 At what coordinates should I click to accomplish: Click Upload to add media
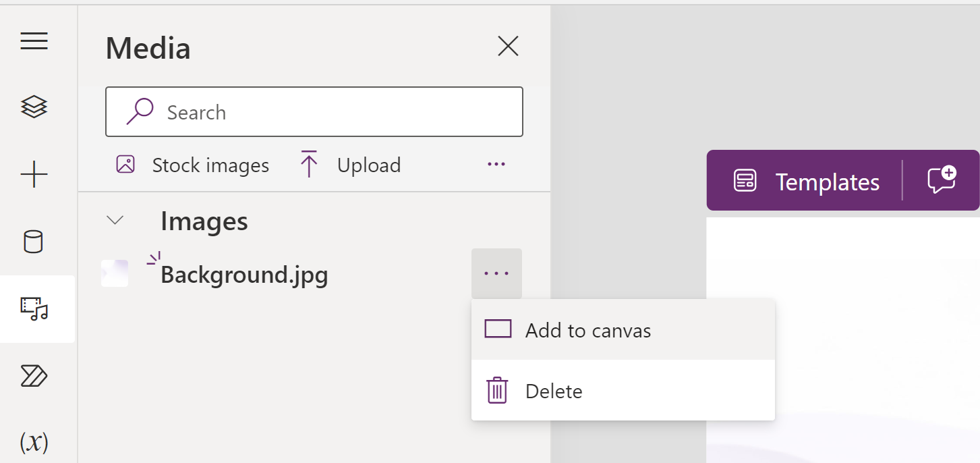point(349,165)
